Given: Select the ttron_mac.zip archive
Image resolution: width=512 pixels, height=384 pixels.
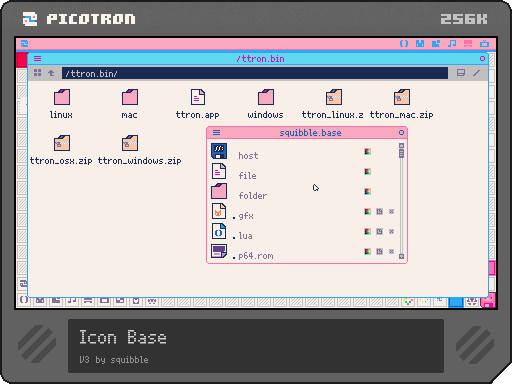Looking at the screenshot, I should coord(402,97).
